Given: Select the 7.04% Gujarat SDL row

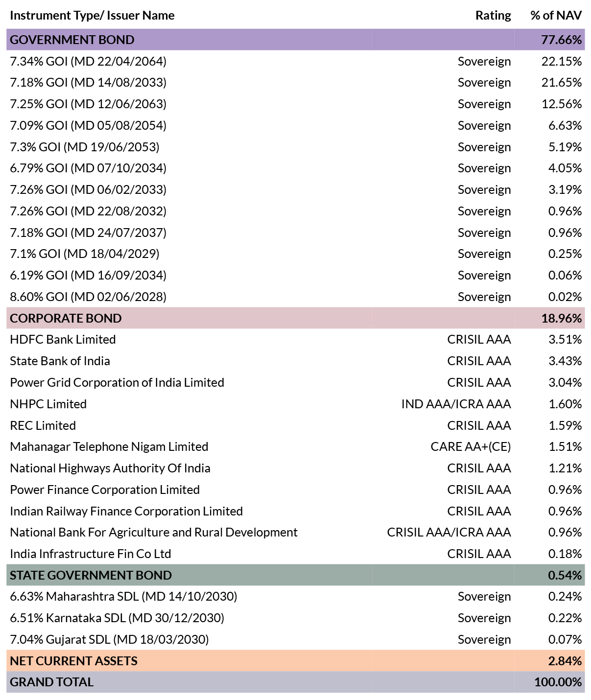Looking at the screenshot, I should click(295, 639).
